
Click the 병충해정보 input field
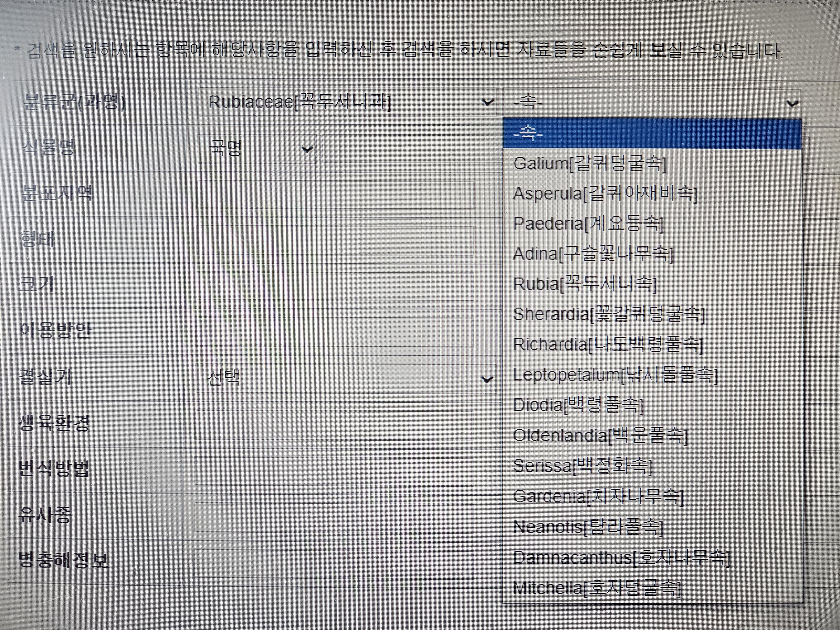coord(334,563)
